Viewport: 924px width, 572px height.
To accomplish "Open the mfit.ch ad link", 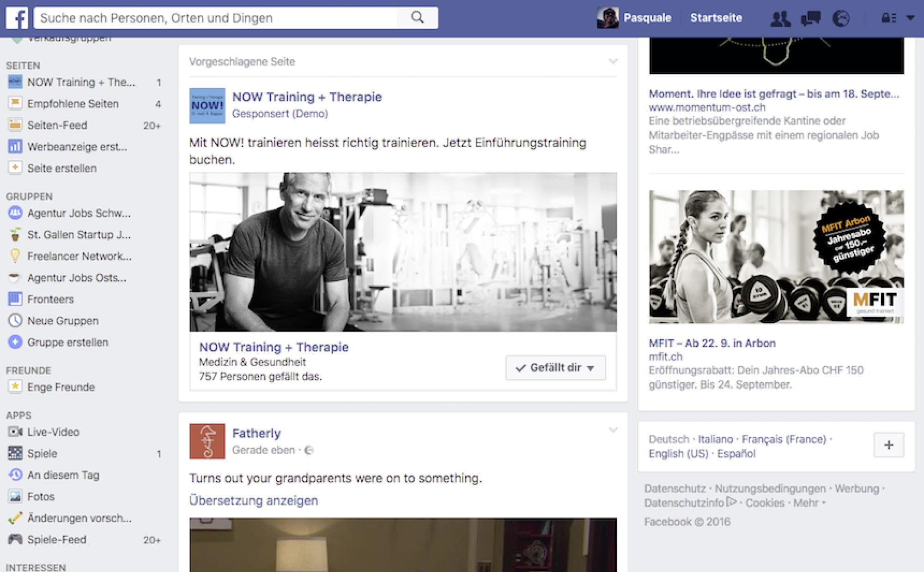I will point(665,357).
